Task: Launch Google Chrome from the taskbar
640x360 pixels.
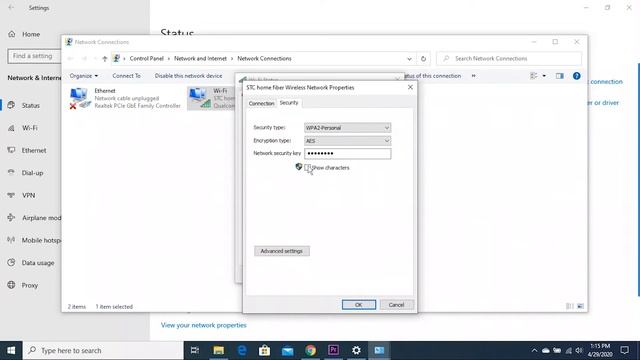Action: [311, 350]
